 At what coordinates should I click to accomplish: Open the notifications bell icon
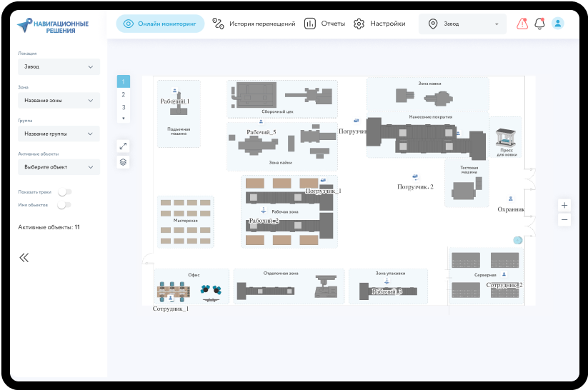coord(539,24)
